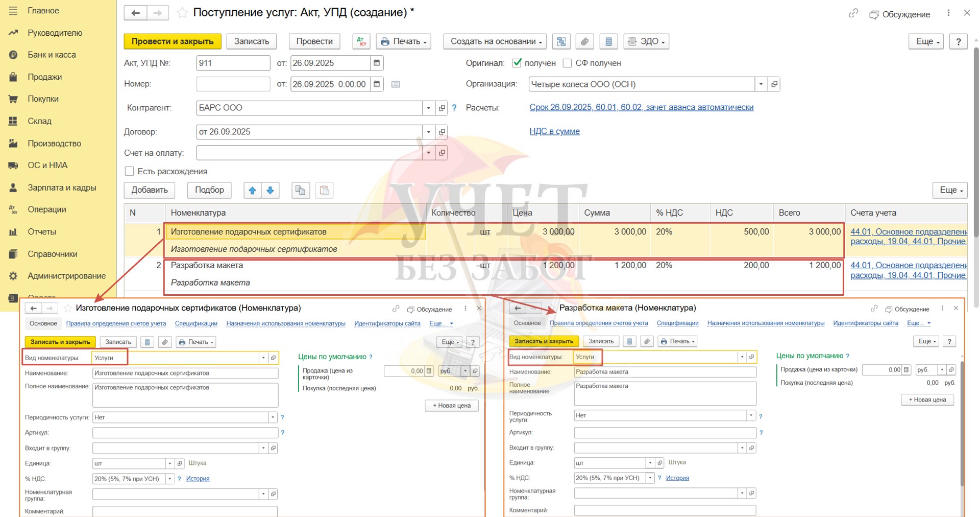Click the back navigation arrow in header

[x=135, y=13]
